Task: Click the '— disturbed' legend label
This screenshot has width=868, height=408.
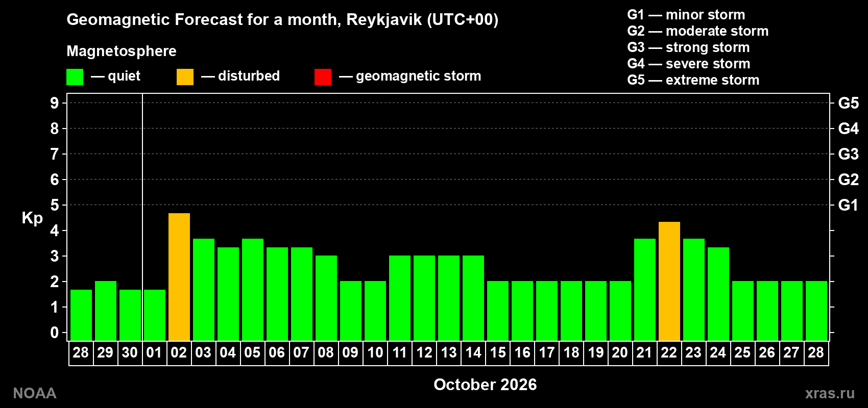Action: click(240, 76)
